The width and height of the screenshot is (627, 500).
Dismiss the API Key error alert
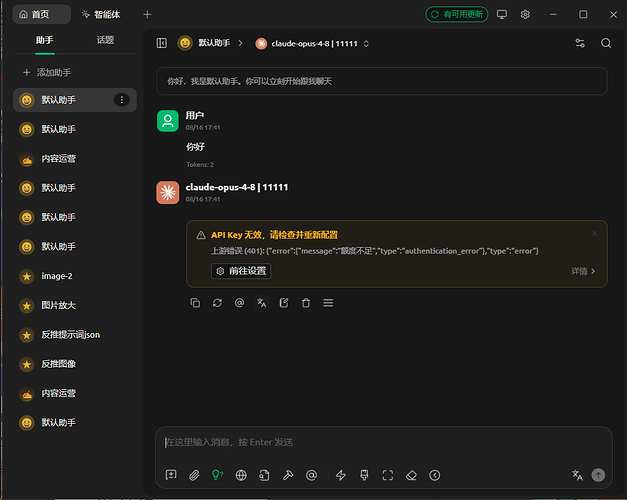click(x=594, y=233)
